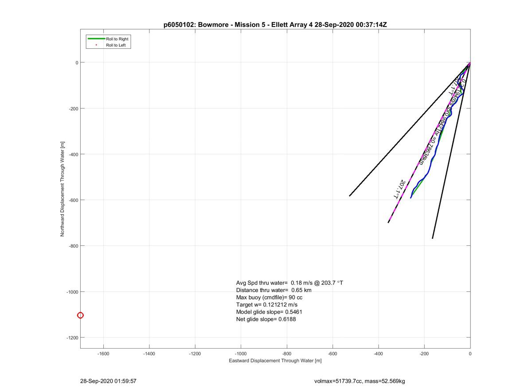Click the x-axis tick label '-600'
This screenshot has width=532, height=392.
point(332,354)
